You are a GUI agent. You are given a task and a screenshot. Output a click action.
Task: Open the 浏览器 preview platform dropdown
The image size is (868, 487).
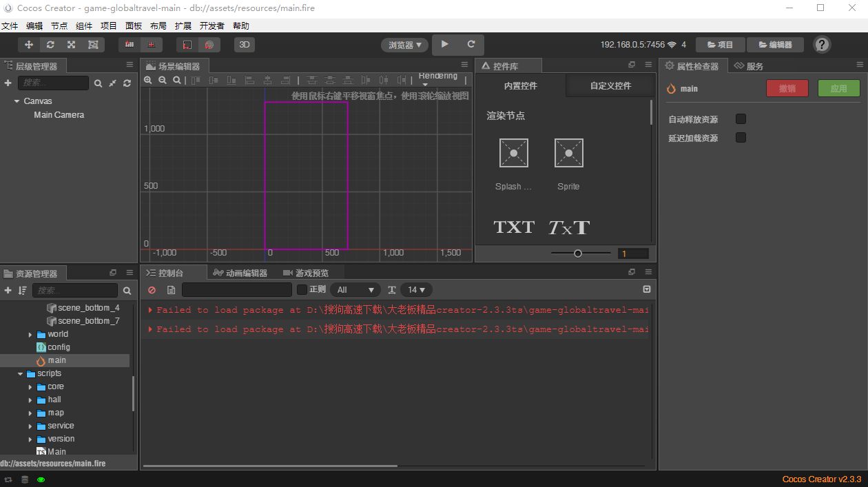pyautogui.click(x=403, y=44)
